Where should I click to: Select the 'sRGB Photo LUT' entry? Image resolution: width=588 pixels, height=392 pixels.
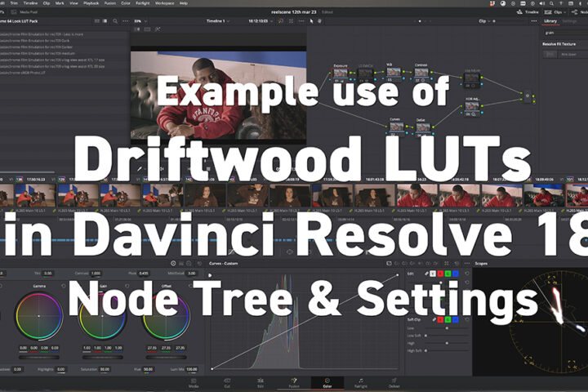coord(23,73)
